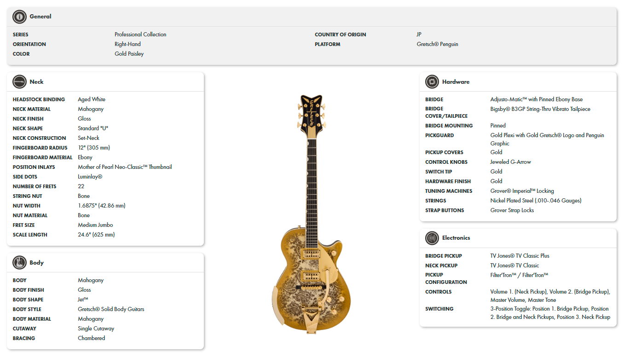Select the Hardware section heading
The height and width of the screenshot is (364, 624).
click(456, 82)
